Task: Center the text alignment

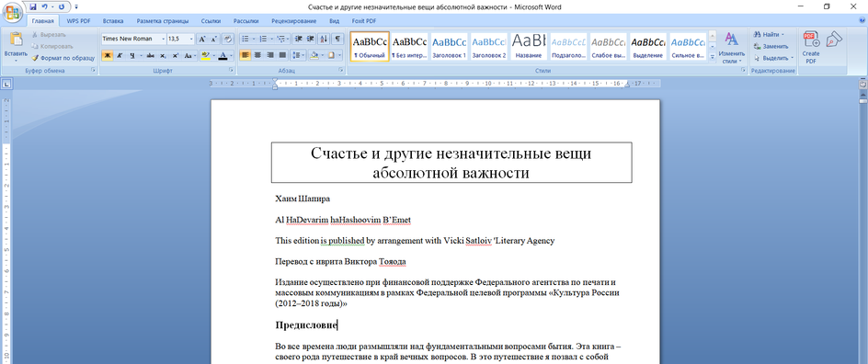Action: tap(257, 55)
